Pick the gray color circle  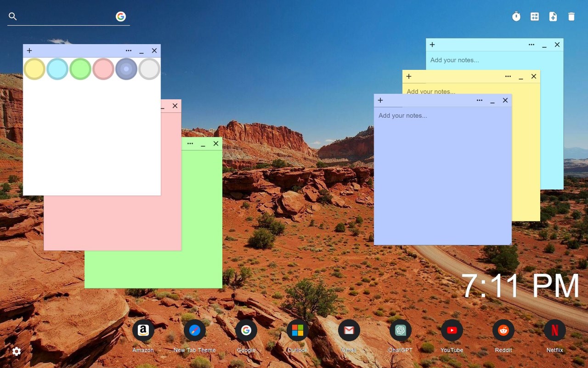point(149,69)
